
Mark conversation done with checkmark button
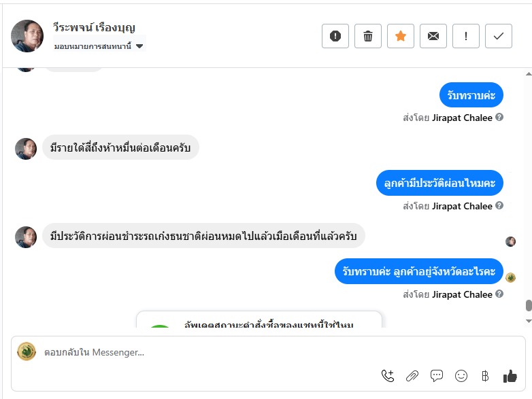pyautogui.click(x=499, y=36)
